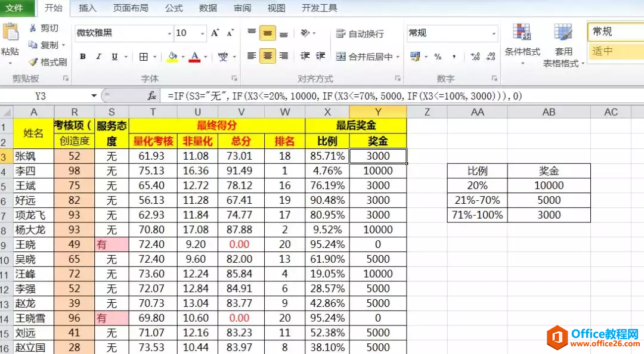The image size is (644, 354).
Task: Switch to the 页面布局 Page Layout tab
Action: click(130, 8)
